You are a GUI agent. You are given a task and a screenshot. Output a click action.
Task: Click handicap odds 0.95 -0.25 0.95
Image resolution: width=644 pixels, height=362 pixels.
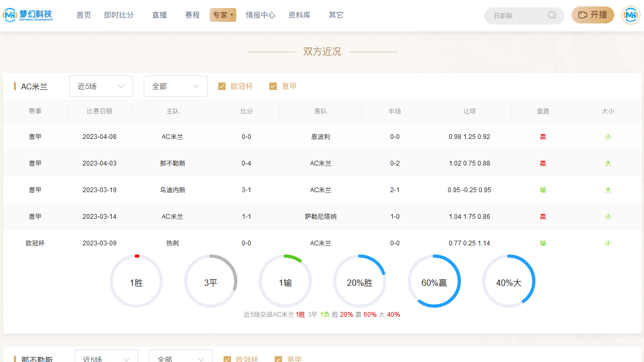(469, 190)
